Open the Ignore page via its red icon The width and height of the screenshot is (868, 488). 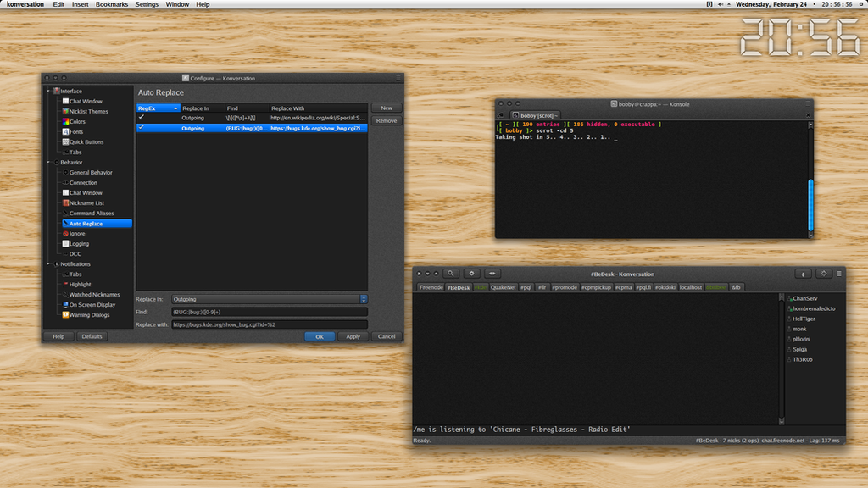(x=65, y=234)
